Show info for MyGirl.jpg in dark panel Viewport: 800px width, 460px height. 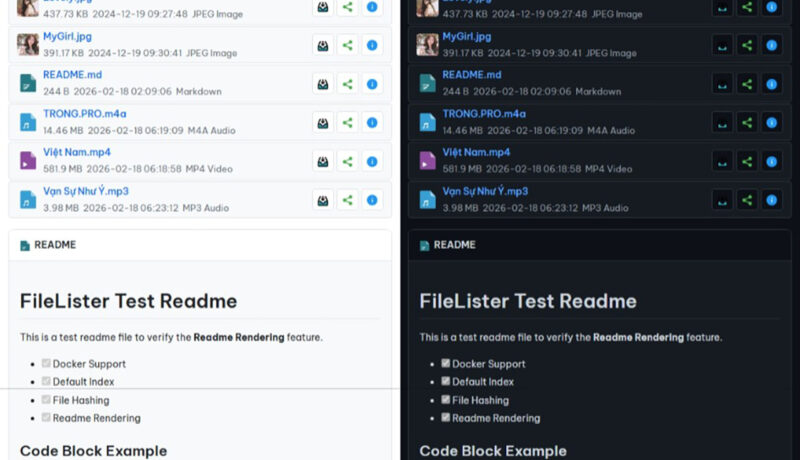click(x=771, y=45)
